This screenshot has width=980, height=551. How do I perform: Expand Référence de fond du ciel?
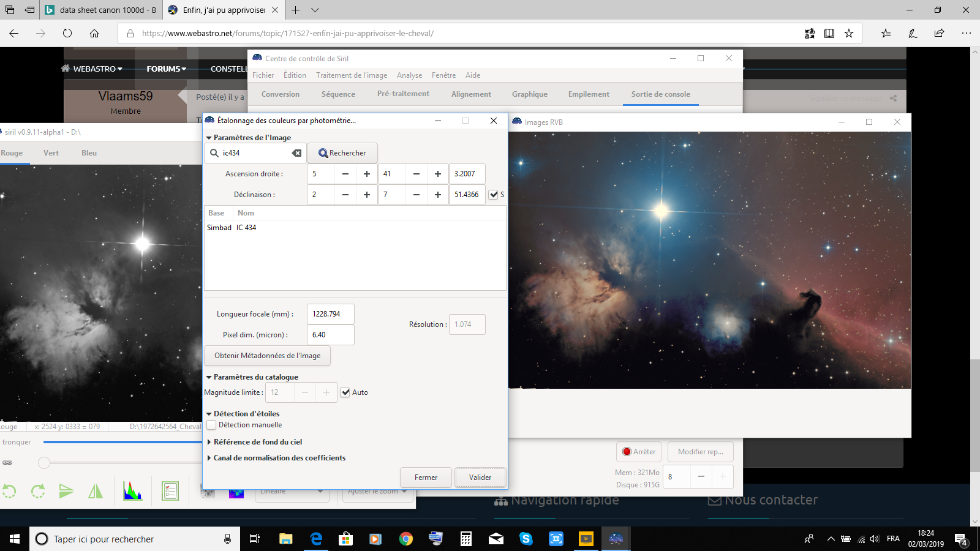[x=209, y=442]
